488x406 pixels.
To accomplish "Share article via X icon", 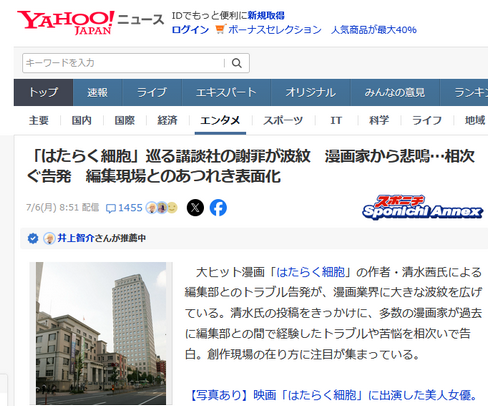I will 195,208.
